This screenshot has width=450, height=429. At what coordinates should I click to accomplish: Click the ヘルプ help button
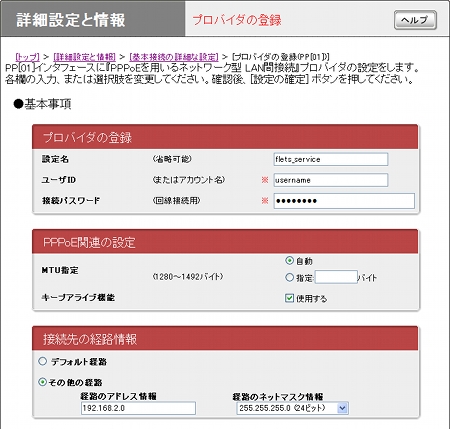415,20
